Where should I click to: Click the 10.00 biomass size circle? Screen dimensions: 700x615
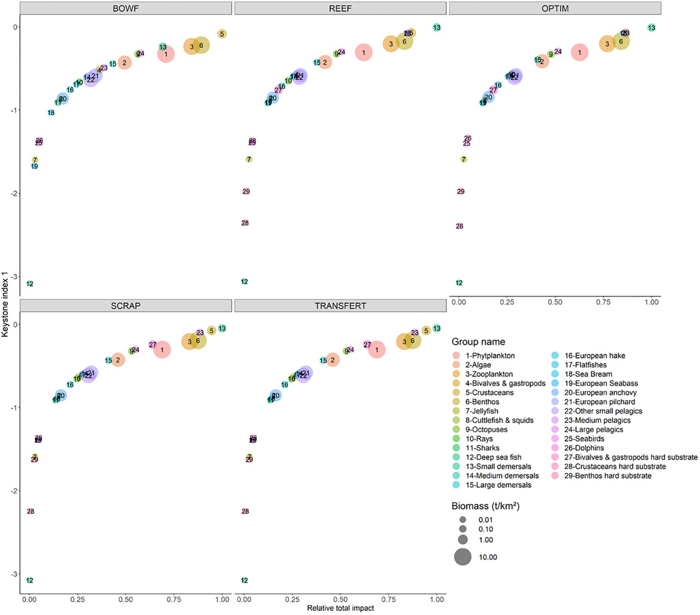pyautogui.click(x=463, y=557)
